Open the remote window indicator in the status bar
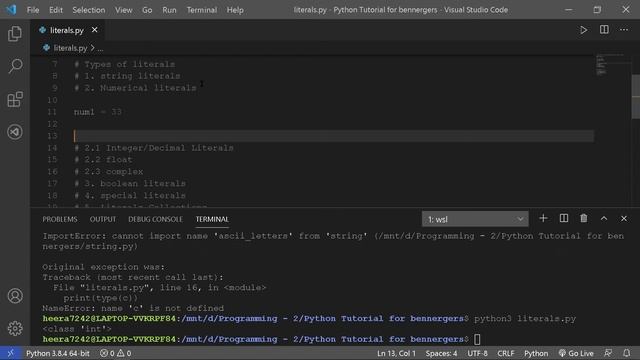Image resolution: width=640 pixels, height=360 pixels. pyautogui.click(x=10, y=353)
